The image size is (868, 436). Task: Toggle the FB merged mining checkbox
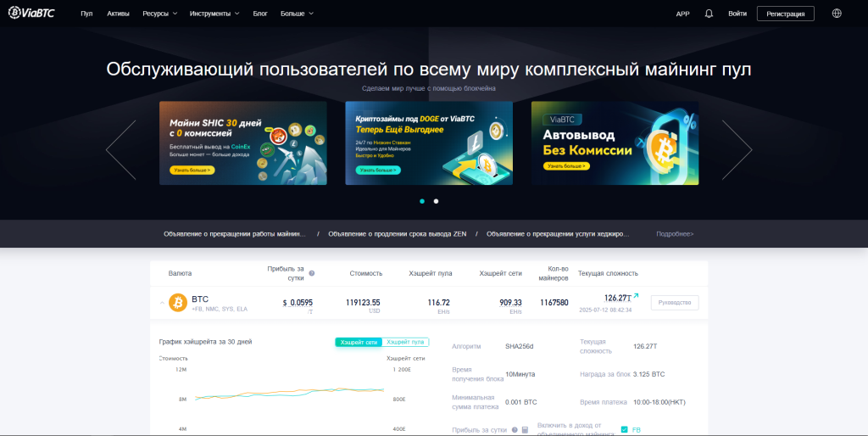[x=625, y=430]
